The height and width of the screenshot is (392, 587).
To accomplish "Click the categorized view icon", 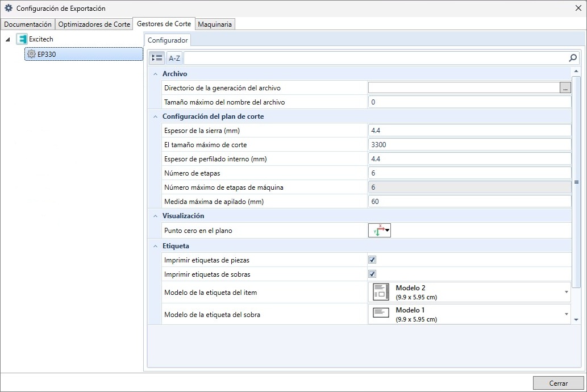I will 157,57.
